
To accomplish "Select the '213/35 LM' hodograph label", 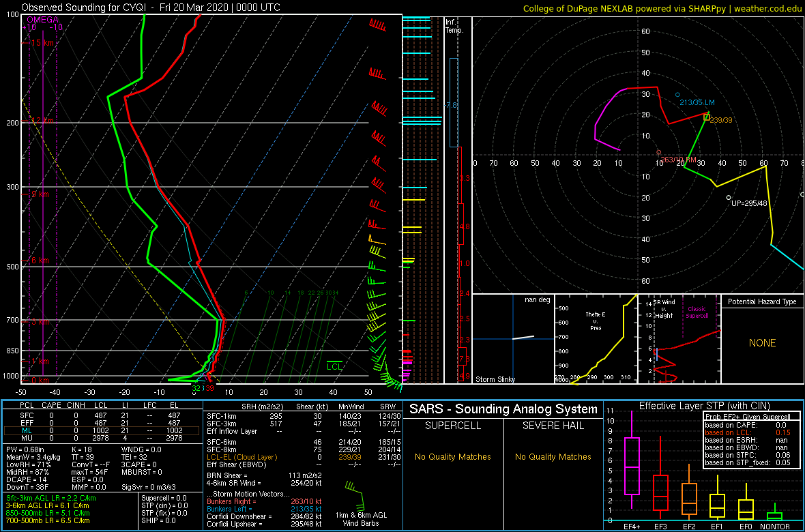I will click(697, 102).
